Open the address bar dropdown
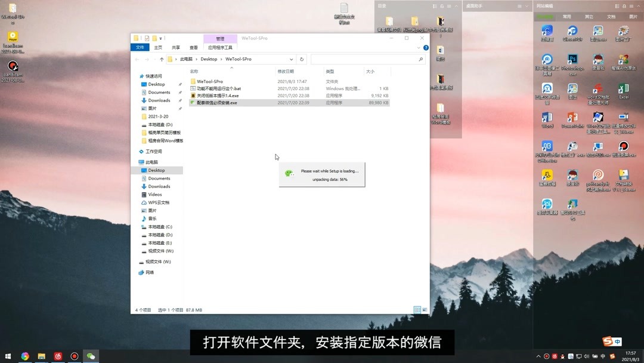 coord(291,59)
